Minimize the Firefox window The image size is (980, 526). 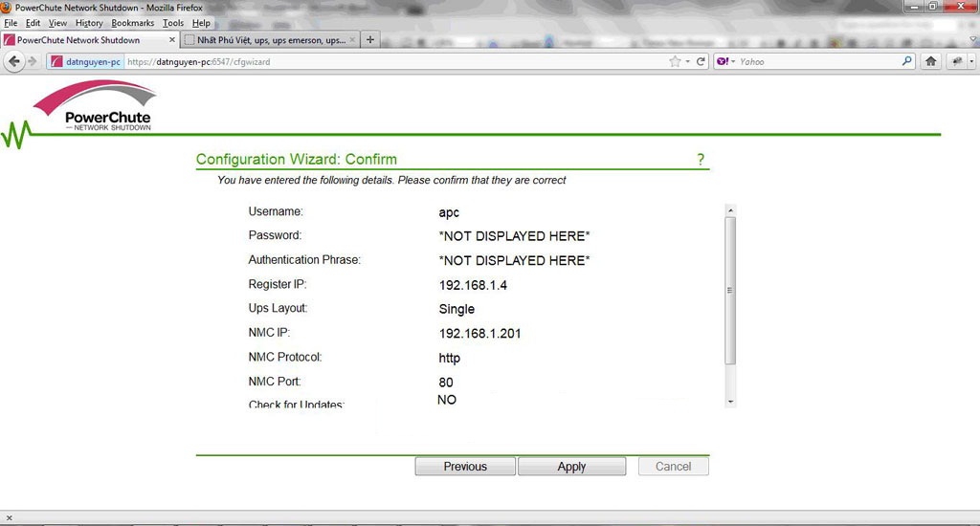(x=914, y=7)
